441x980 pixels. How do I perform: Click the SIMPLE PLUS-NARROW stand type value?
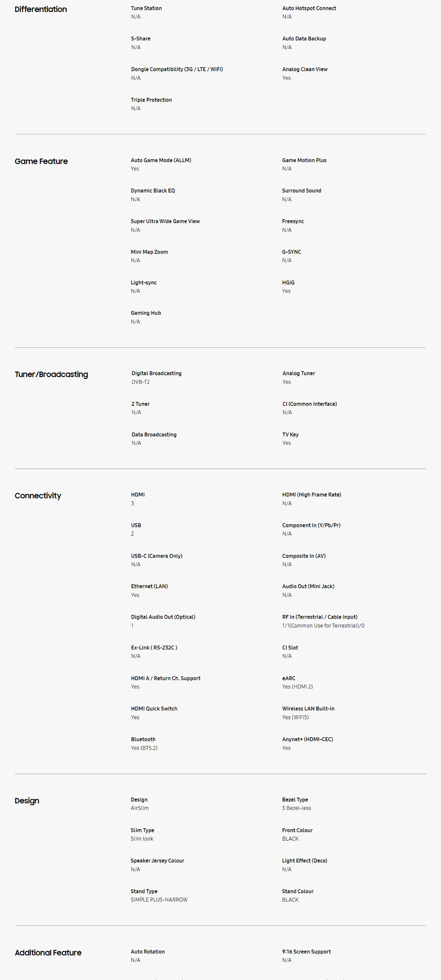(x=159, y=900)
